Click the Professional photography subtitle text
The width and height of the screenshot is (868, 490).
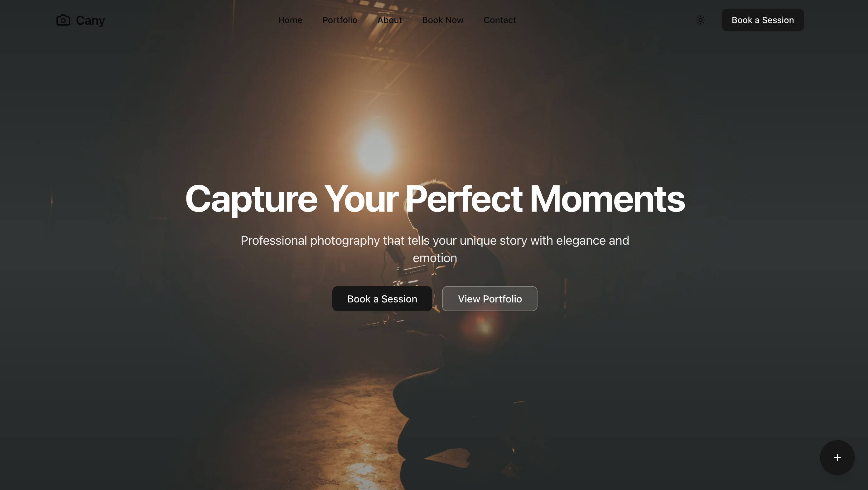[x=435, y=249]
